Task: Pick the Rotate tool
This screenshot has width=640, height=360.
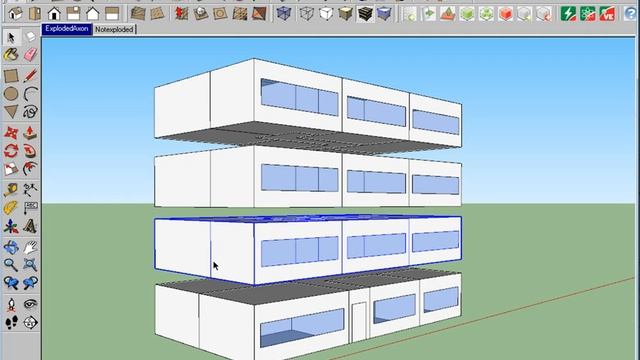Action: (11, 151)
